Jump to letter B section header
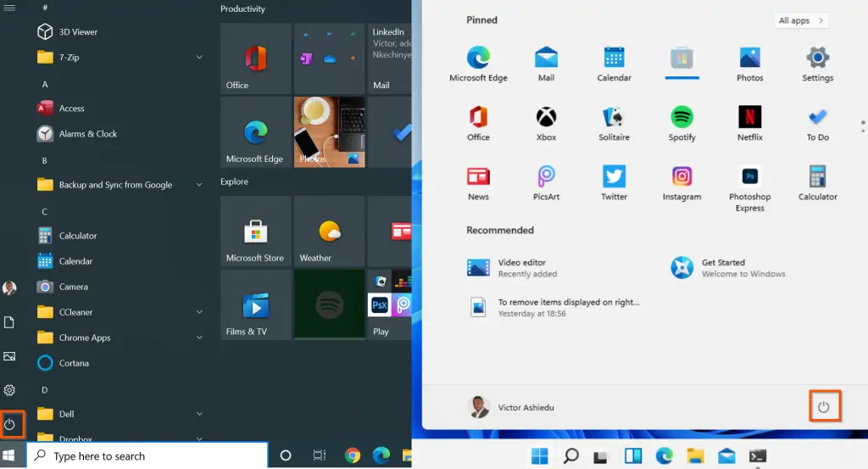Viewport: 868px width, 469px height. tap(45, 160)
